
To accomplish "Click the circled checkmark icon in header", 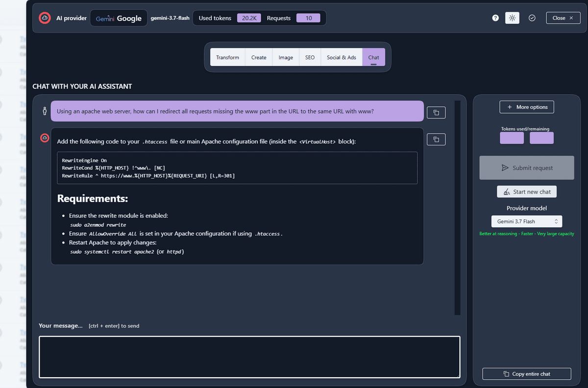I will pyautogui.click(x=532, y=18).
